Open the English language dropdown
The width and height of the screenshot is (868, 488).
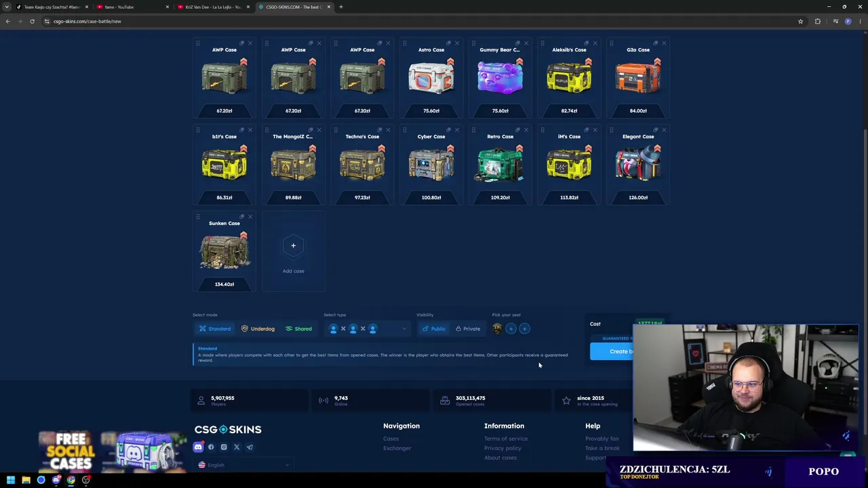coord(243,465)
